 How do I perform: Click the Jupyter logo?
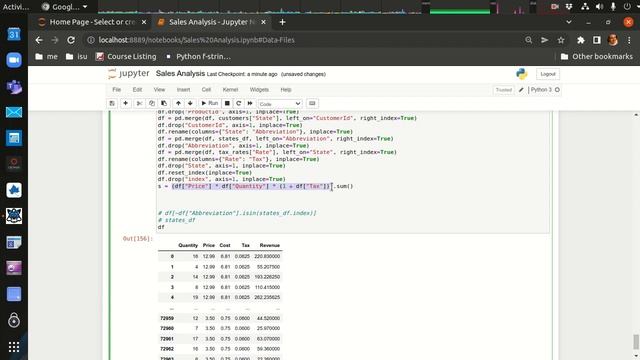tap(129, 73)
